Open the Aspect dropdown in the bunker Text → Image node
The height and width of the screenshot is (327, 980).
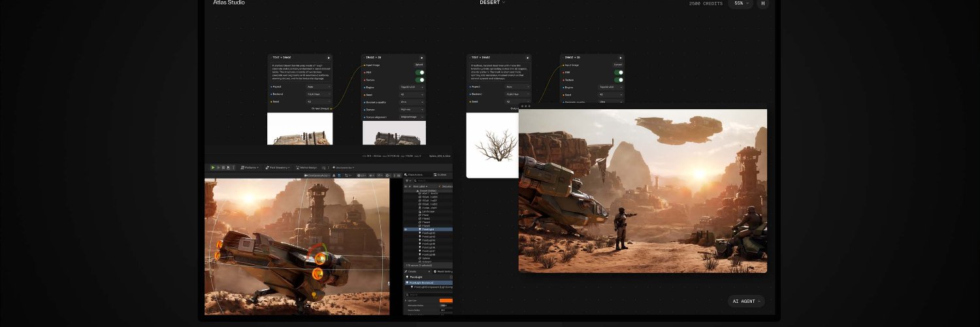[318, 86]
